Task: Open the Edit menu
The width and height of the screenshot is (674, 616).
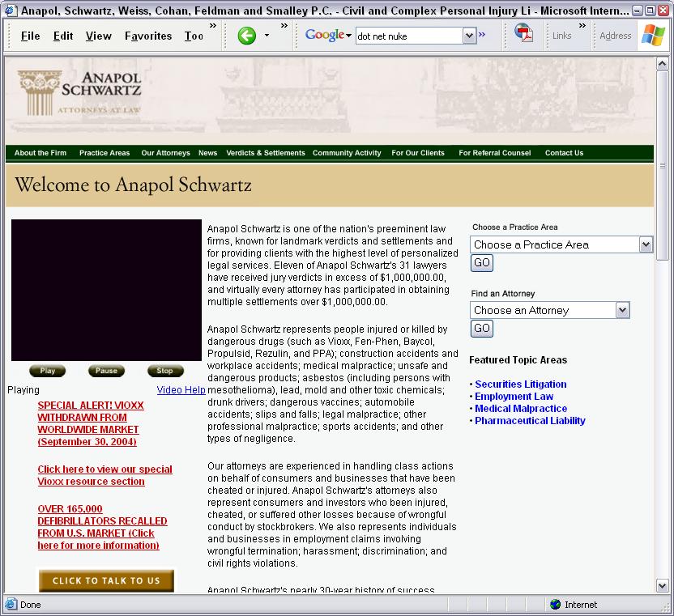Action: tap(63, 36)
